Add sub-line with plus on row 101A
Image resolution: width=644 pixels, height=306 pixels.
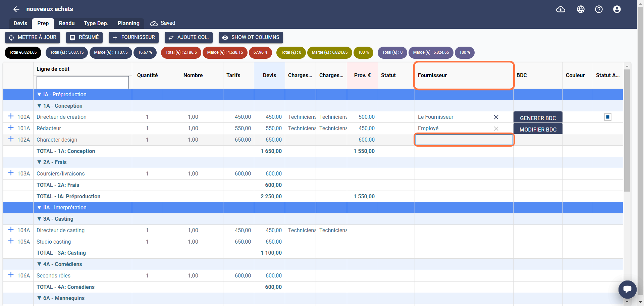click(x=11, y=127)
